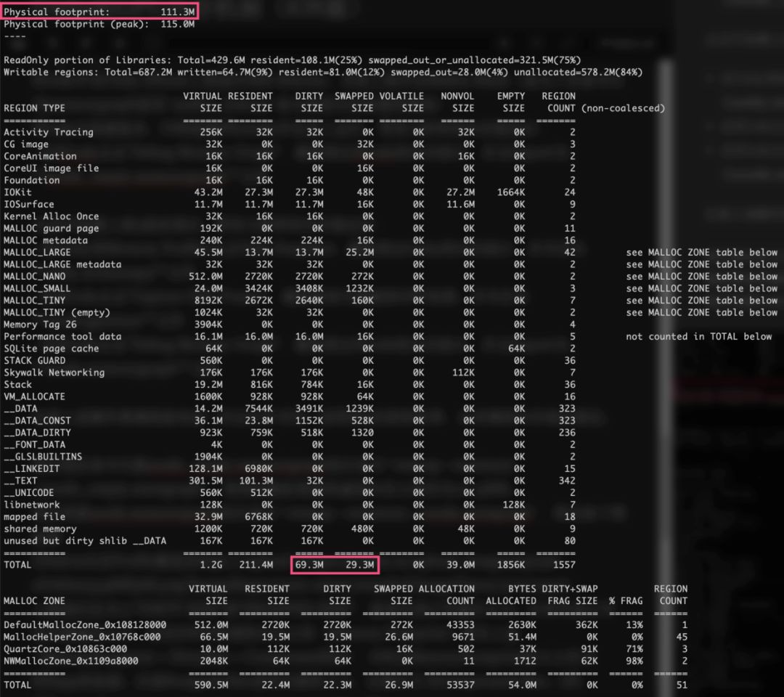Select the "__UNICODE" row label
The image size is (784, 697).
28,492
